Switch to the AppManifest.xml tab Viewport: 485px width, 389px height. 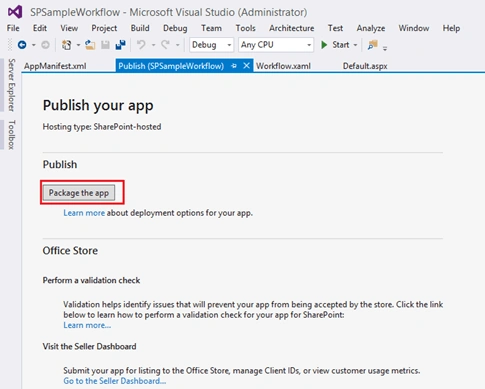click(x=55, y=66)
